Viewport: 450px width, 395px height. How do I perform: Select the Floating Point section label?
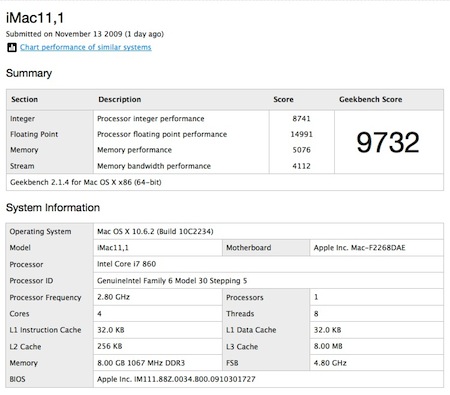click(x=34, y=134)
